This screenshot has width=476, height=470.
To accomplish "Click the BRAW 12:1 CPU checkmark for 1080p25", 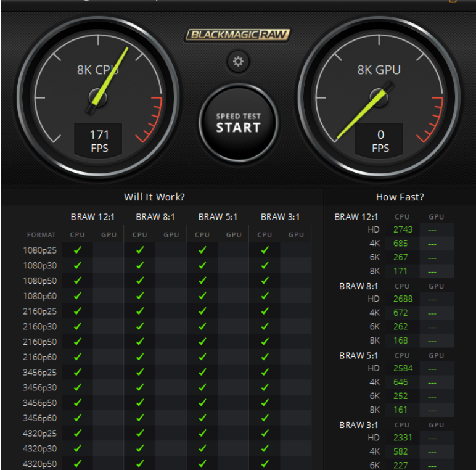I will pyautogui.click(x=78, y=250).
